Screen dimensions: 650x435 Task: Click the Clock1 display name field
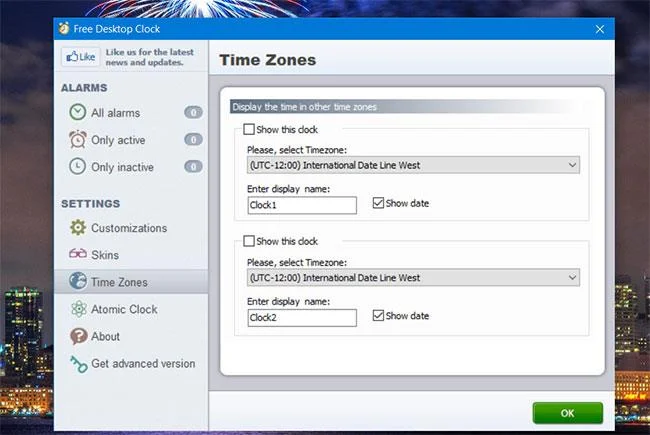[x=302, y=205]
